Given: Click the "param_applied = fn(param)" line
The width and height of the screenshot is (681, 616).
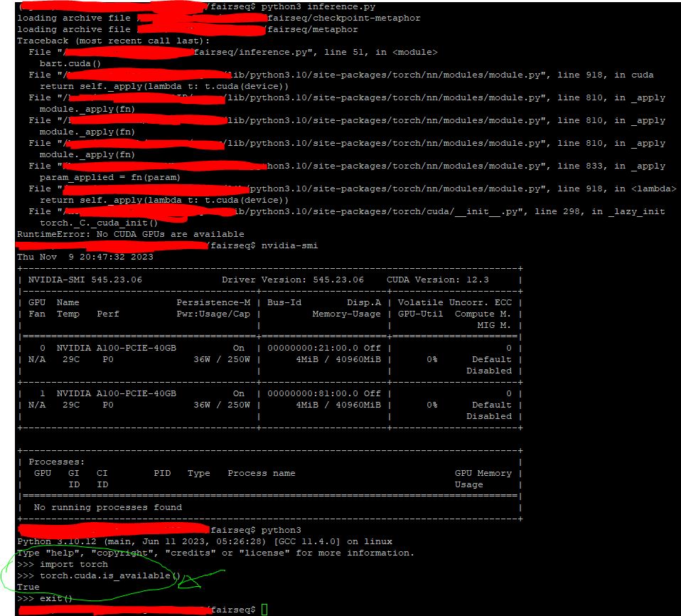Looking at the screenshot, I should [110, 177].
